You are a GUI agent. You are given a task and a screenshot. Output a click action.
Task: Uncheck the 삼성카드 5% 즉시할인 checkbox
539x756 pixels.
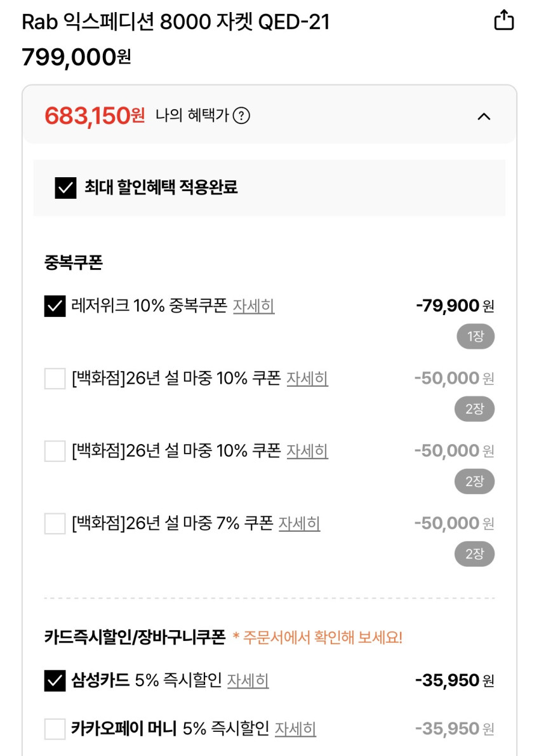pos(55,681)
